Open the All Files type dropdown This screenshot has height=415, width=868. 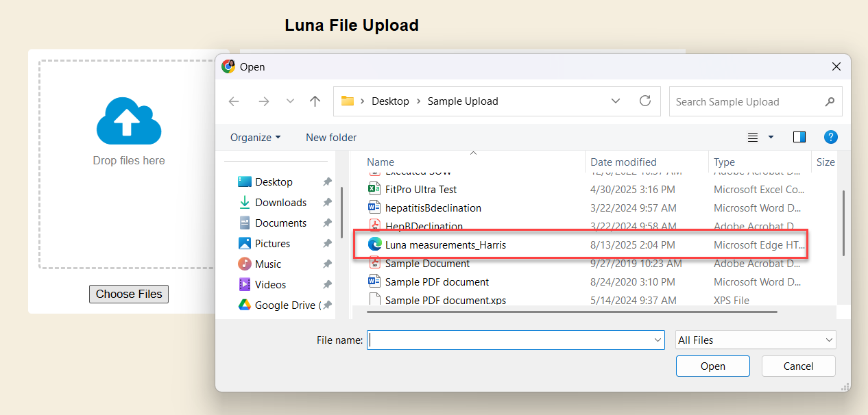tap(755, 340)
